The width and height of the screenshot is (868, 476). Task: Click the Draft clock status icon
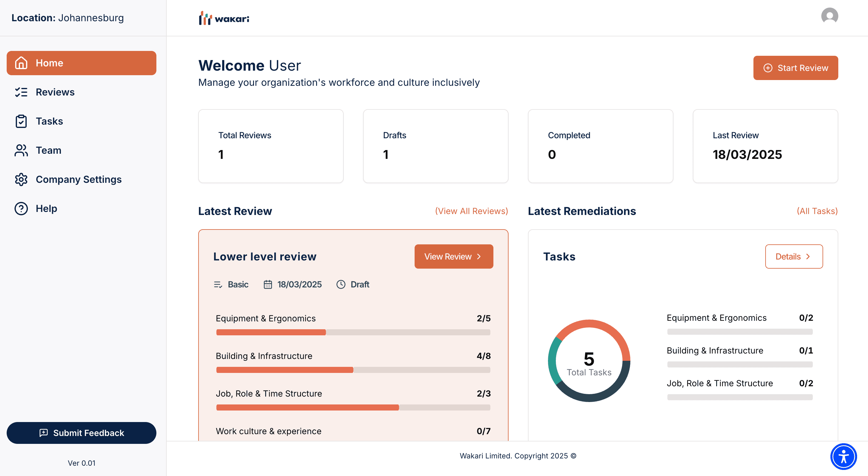click(x=341, y=284)
